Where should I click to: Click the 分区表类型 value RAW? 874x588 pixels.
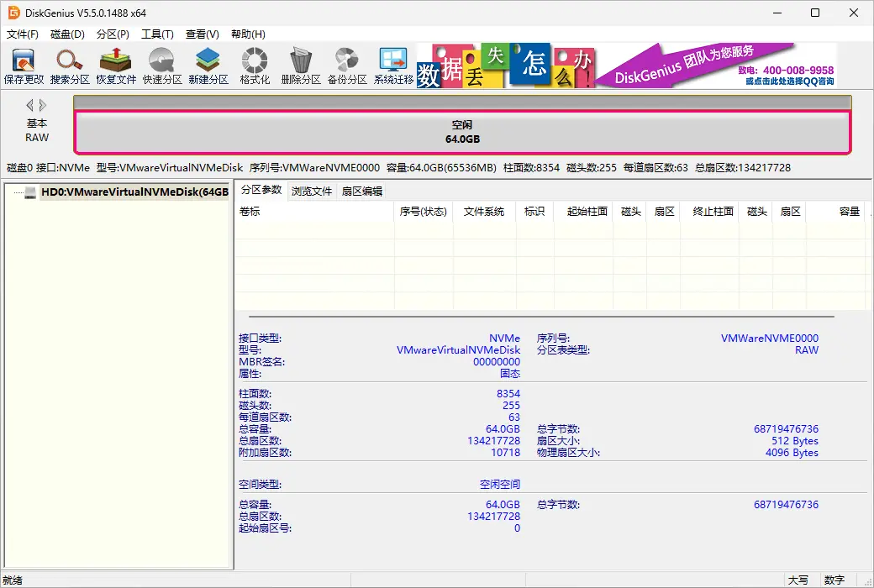tap(807, 350)
